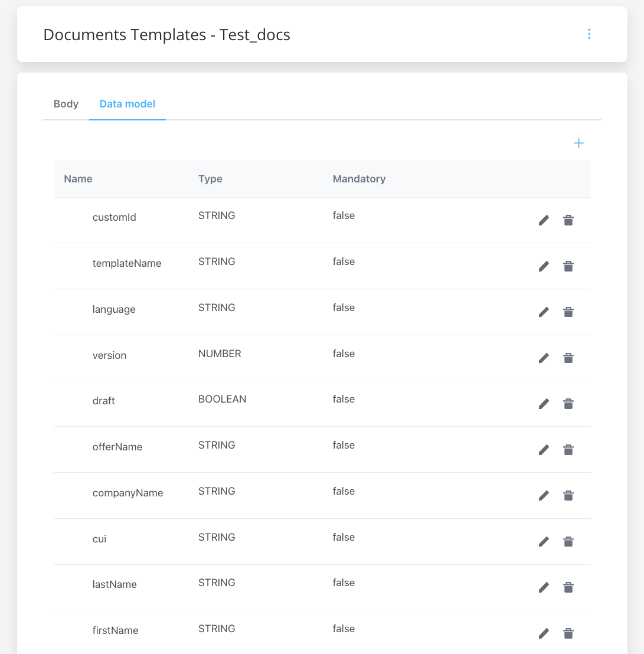The width and height of the screenshot is (644, 654).
Task: Select the Data model tab
Action: (x=128, y=104)
